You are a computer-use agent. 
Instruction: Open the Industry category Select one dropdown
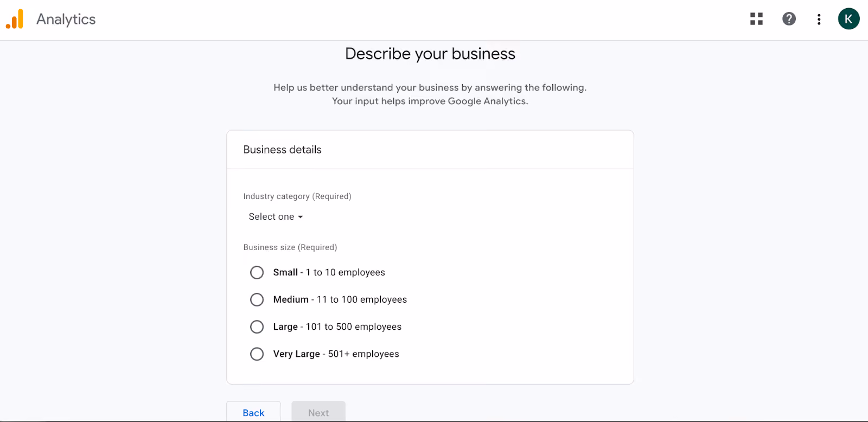[276, 216]
